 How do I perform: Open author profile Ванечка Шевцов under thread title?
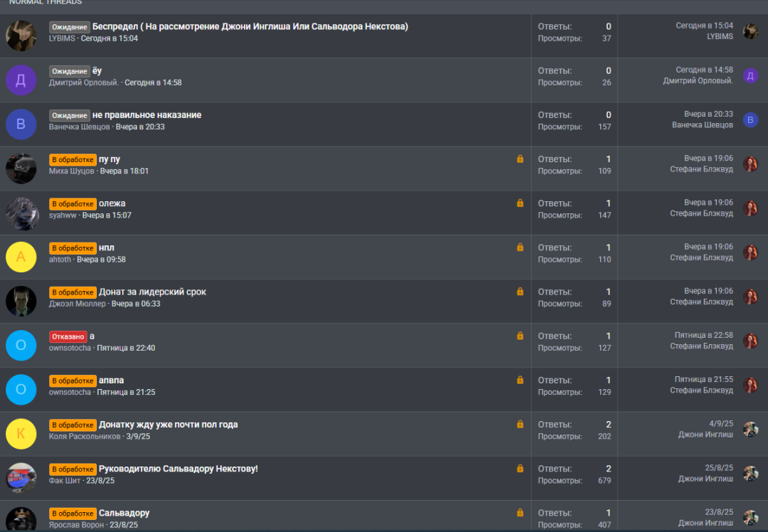pyautogui.click(x=80, y=127)
